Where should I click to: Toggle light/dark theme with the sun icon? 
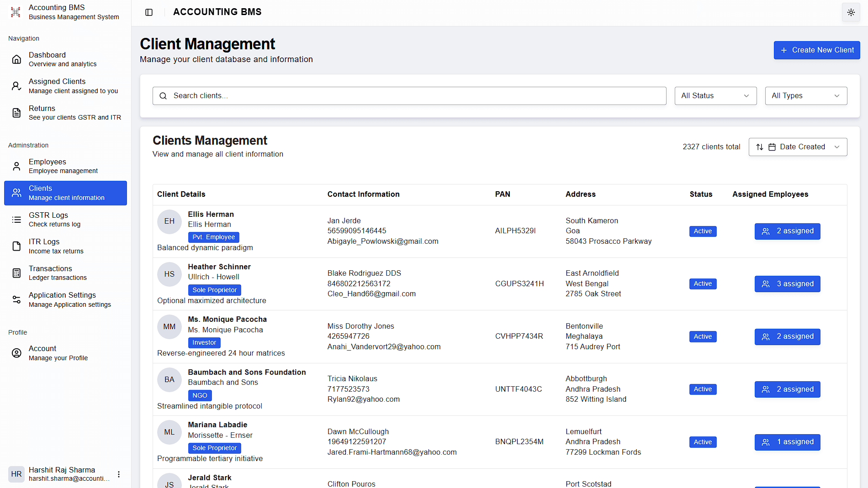coord(851,12)
